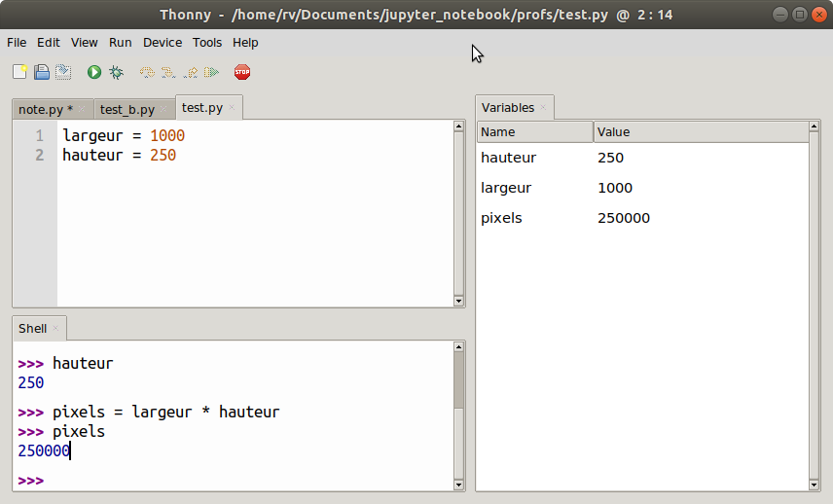Start debugging with the bug icon

click(116, 72)
